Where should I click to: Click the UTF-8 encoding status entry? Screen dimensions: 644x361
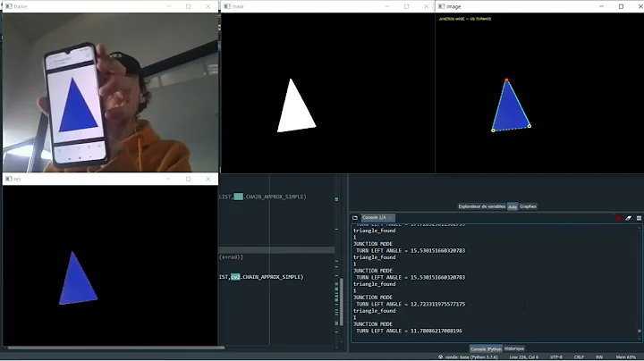[x=556, y=357]
